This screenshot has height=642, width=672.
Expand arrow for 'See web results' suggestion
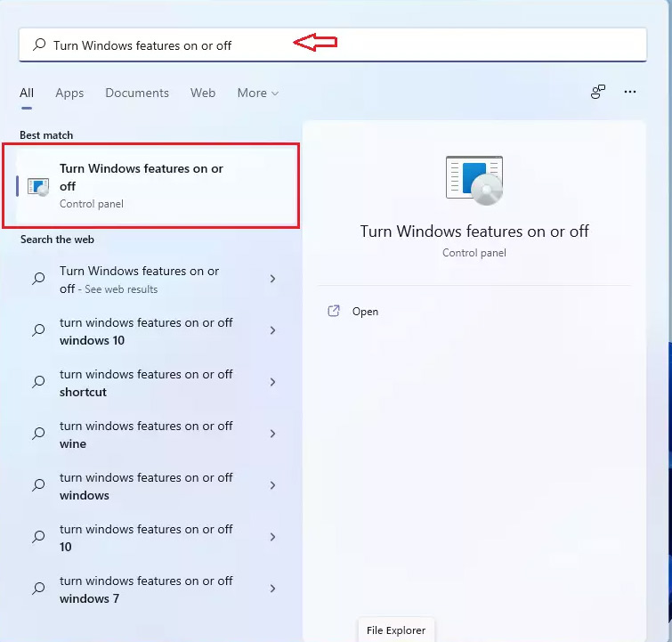[272, 279]
